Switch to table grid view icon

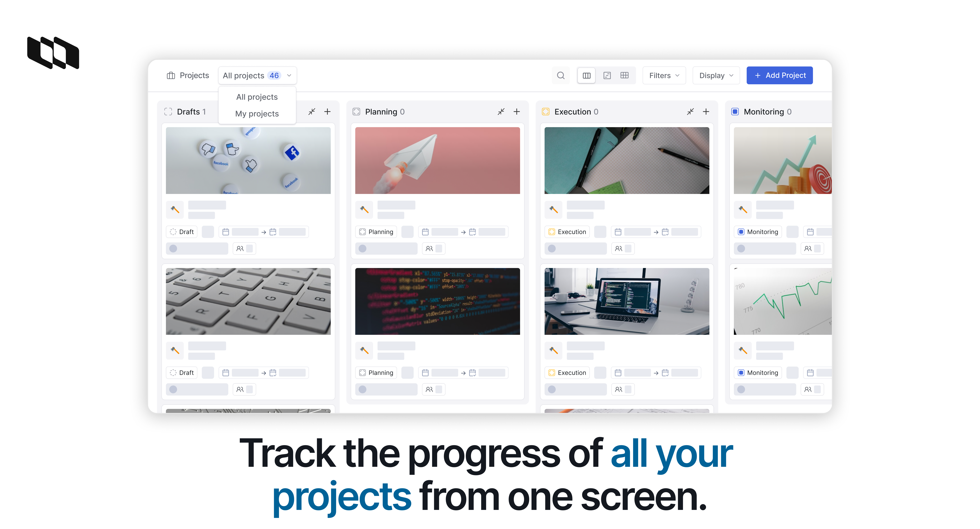624,75
